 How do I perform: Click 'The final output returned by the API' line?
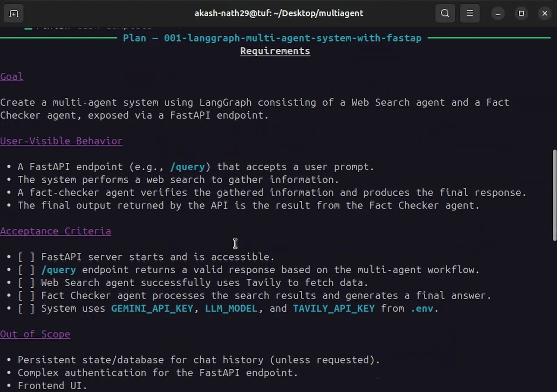pos(249,206)
